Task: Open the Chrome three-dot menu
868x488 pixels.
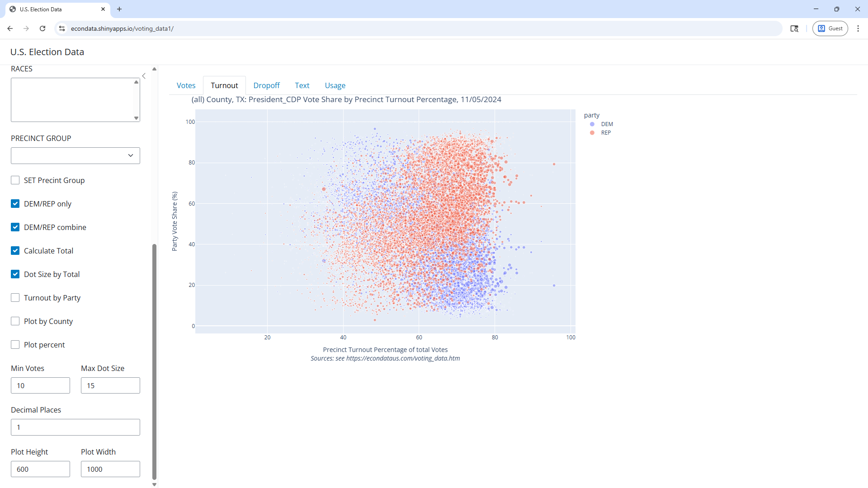Action: tap(858, 28)
